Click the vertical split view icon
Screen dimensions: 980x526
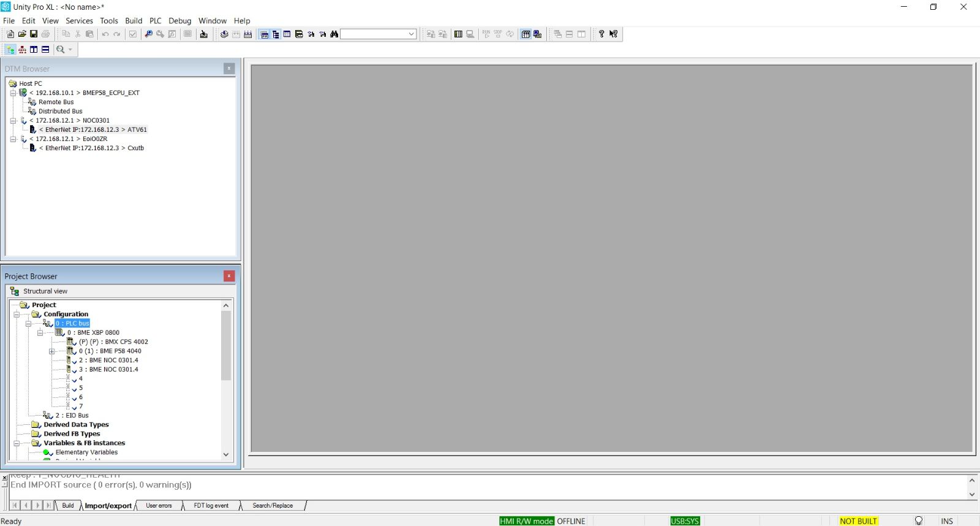pyautogui.click(x=34, y=50)
